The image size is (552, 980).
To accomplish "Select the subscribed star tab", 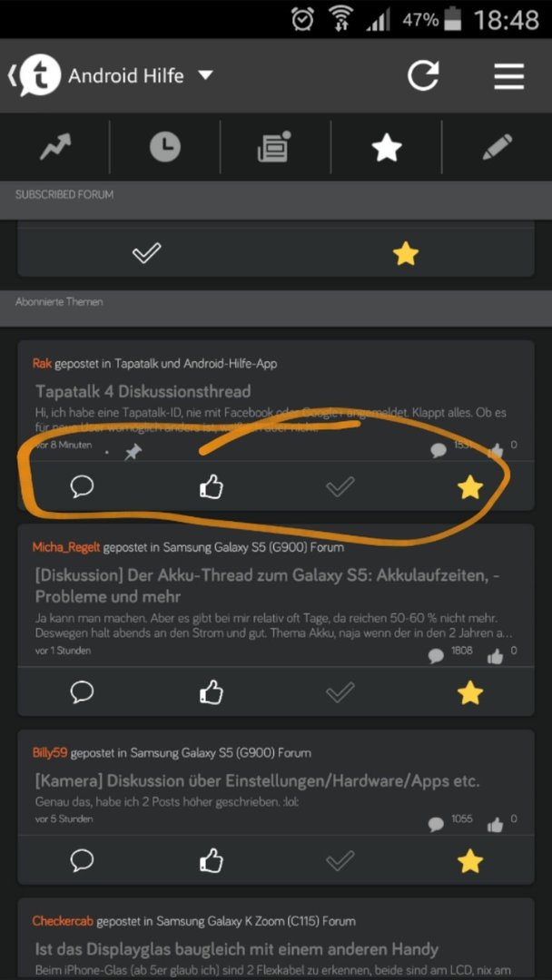I will [387, 148].
